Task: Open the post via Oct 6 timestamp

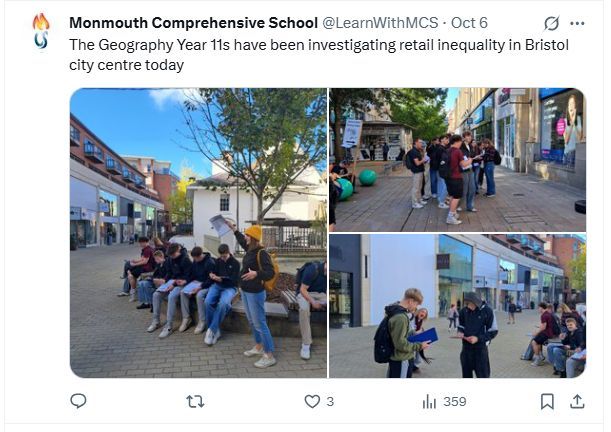Action: pyautogui.click(x=469, y=23)
